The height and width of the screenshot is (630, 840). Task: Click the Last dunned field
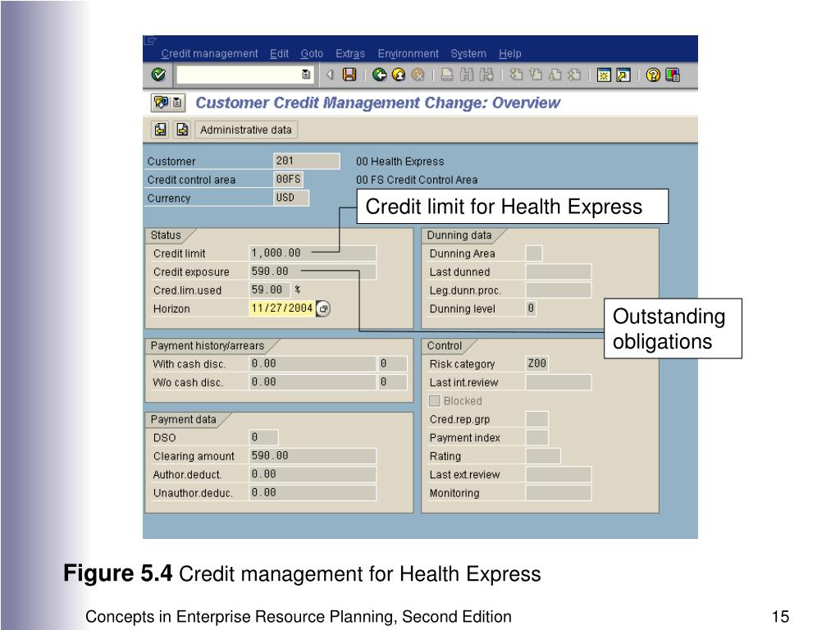[x=558, y=272]
